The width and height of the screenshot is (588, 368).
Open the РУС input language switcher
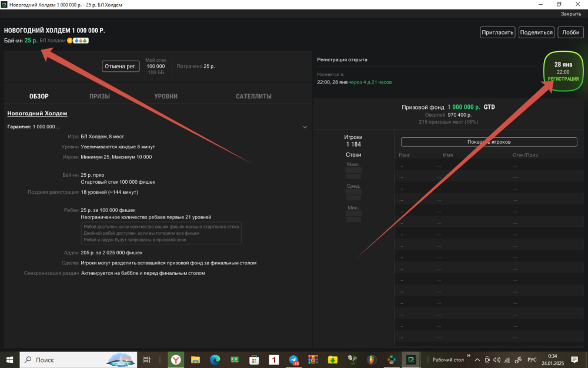(x=532, y=359)
